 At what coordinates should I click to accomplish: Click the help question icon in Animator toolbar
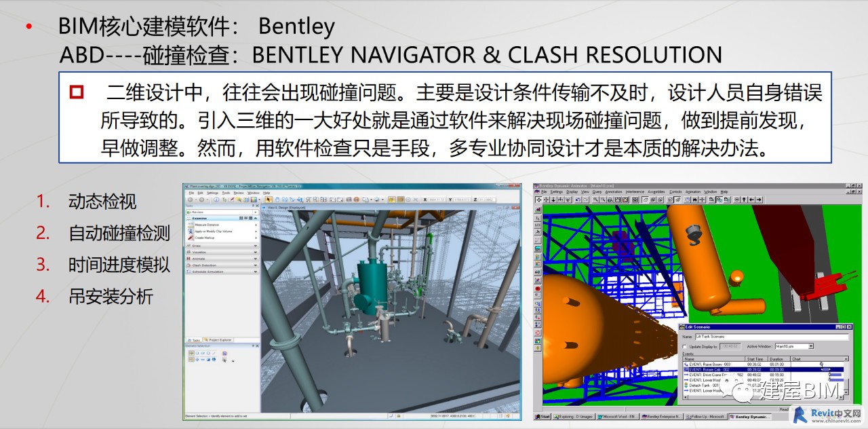click(x=687, y=200)
